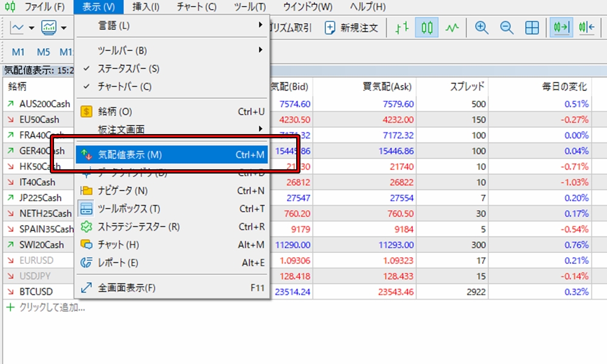Viewport: 607px width, 364px height.
Task: Click the クリックして追加 add symbol field
Action: pyautogui.click(x=52, y=307)
